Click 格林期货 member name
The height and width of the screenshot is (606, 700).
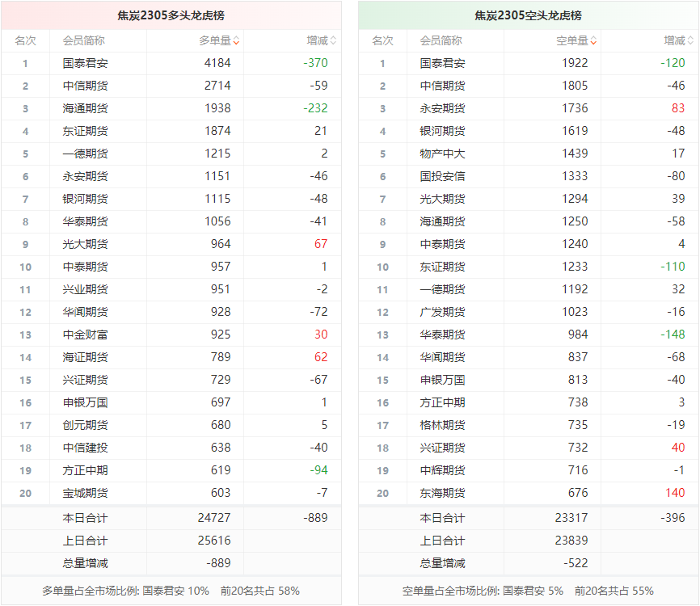(442, 425)
